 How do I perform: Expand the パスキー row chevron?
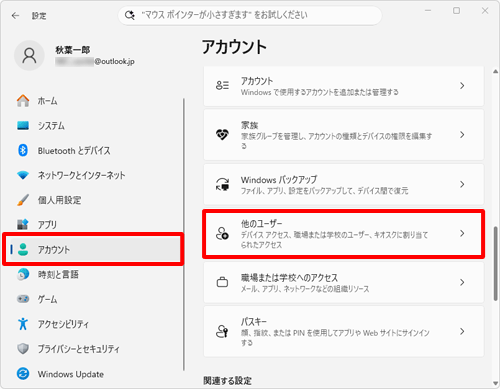tap(462, 331)
